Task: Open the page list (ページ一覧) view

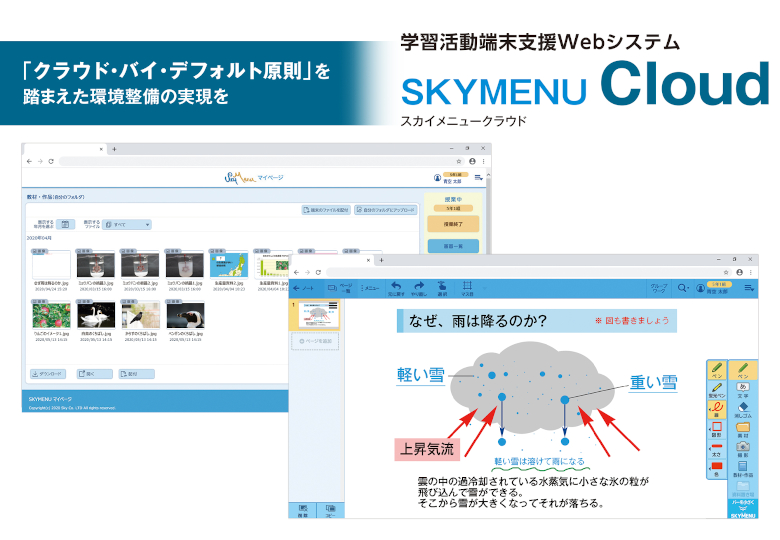Action: coord(340,288)
